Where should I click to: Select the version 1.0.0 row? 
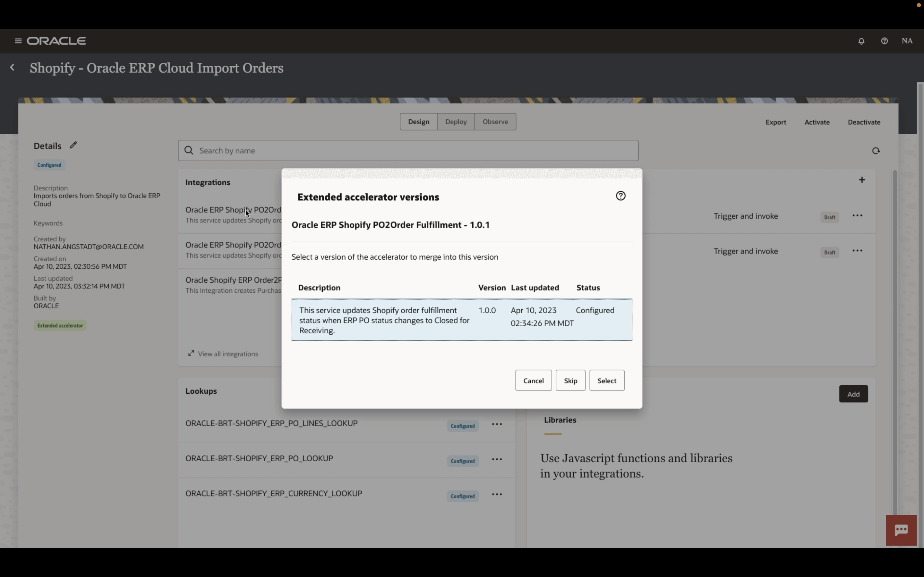[x=462, y=320]
